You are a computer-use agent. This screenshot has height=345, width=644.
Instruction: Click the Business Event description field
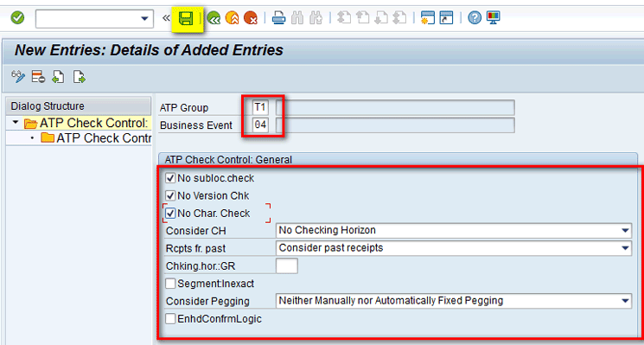pos(395,125)
